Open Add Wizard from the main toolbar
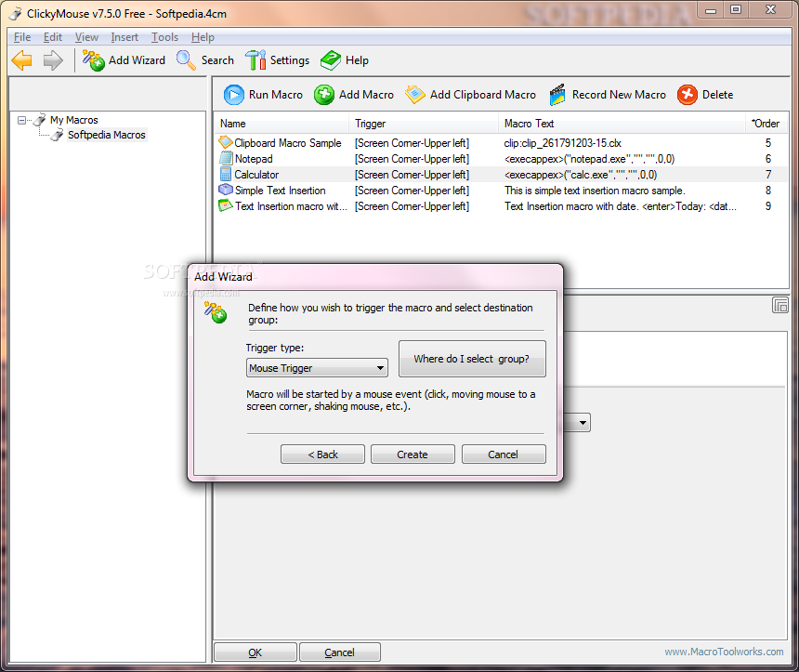The width and height of the screenshot is (799, 672). pyautogui.click(x=124, y=60)
